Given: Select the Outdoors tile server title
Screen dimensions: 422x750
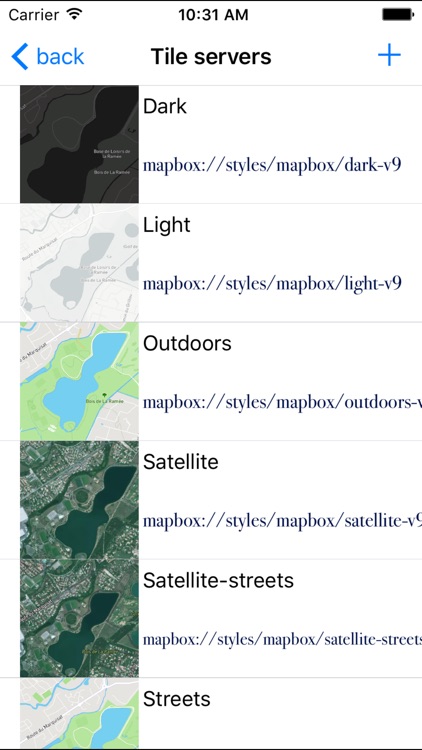Looking at the screenshot, I should tap(188, 343).
